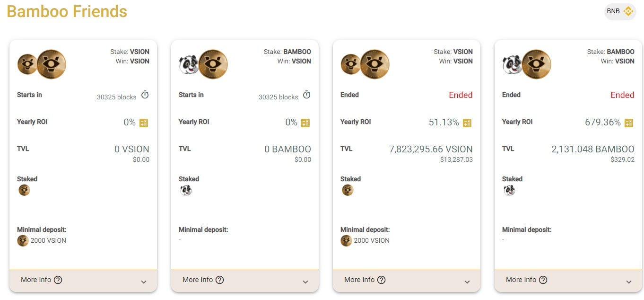Screen dimensions: 644x300
Task: Click the countdown clock icon on second card
Action: [x=307, y=95]
